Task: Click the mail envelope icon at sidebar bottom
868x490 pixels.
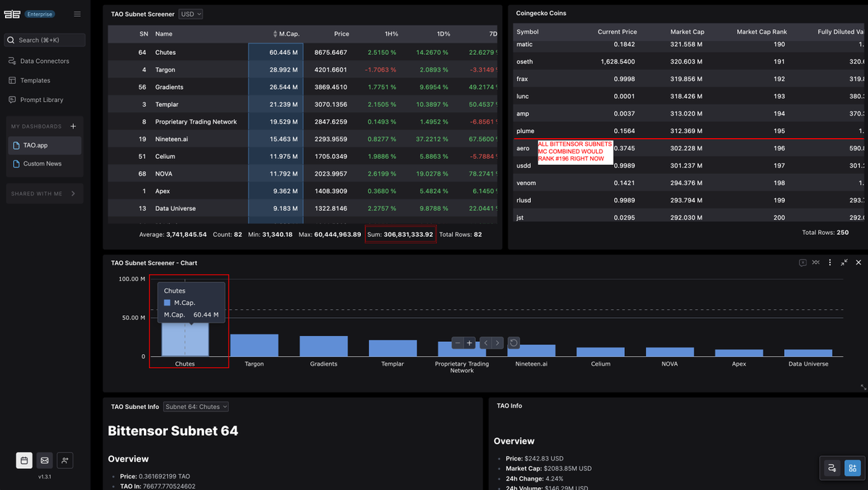Action: (45, 460)
